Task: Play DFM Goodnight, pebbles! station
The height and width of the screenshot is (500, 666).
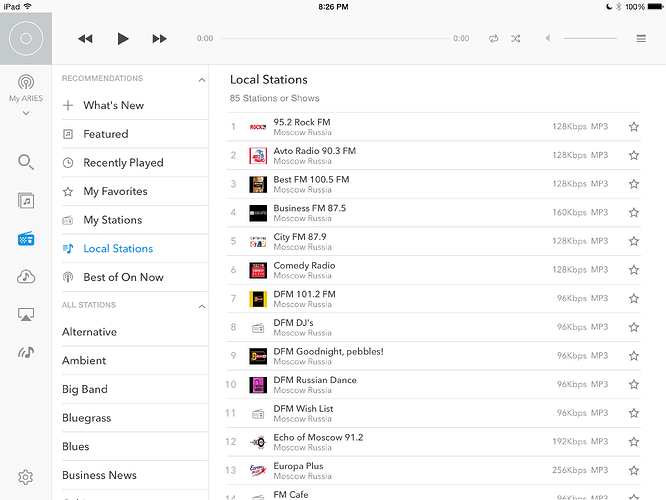Action: point(434,356)
